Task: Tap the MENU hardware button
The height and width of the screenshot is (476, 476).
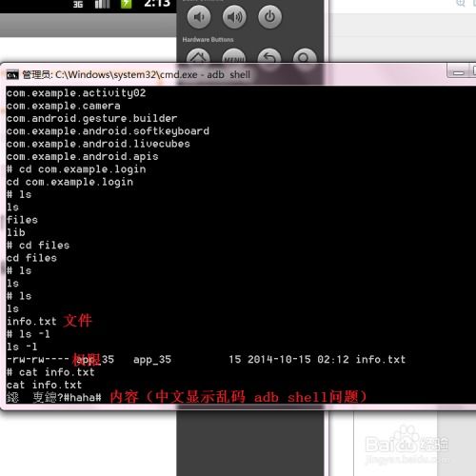Action: 234,56
